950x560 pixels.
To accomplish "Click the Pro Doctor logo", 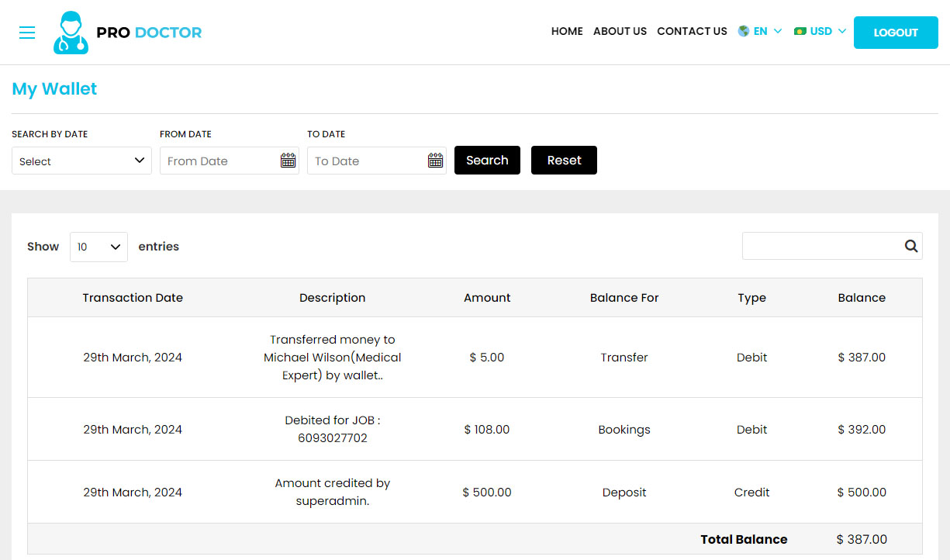I will 128,33.
